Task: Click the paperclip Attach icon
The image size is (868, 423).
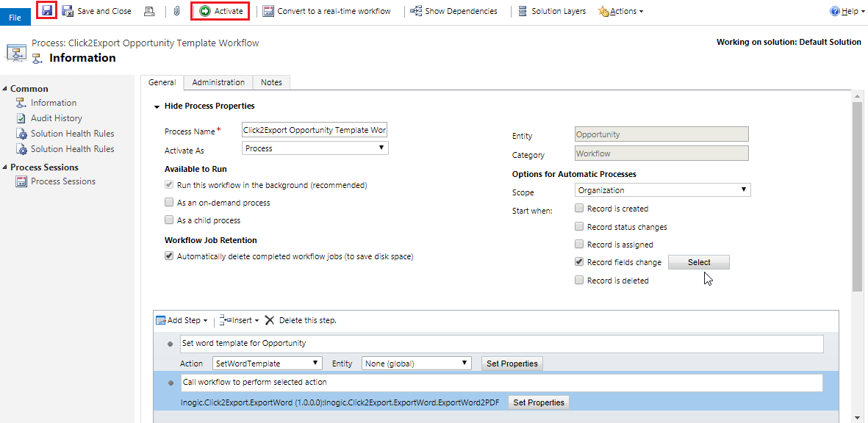Action: click(x=176, y=11)
